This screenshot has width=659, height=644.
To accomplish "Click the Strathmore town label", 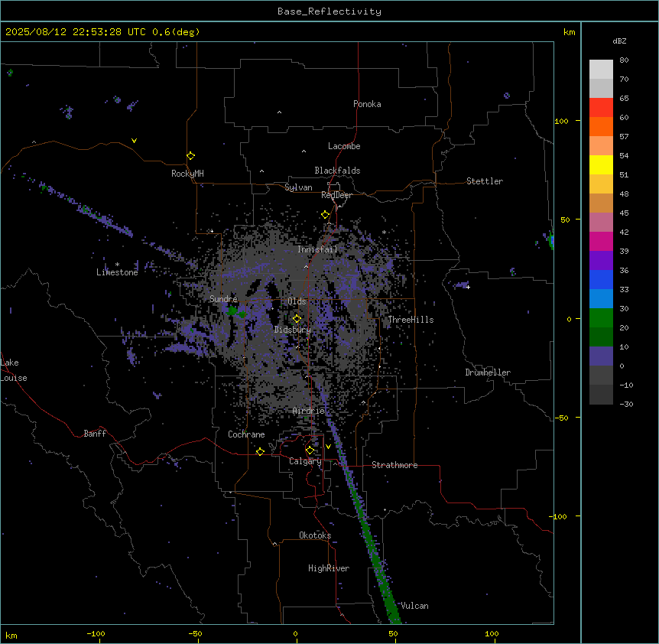I will click(394, 465).
